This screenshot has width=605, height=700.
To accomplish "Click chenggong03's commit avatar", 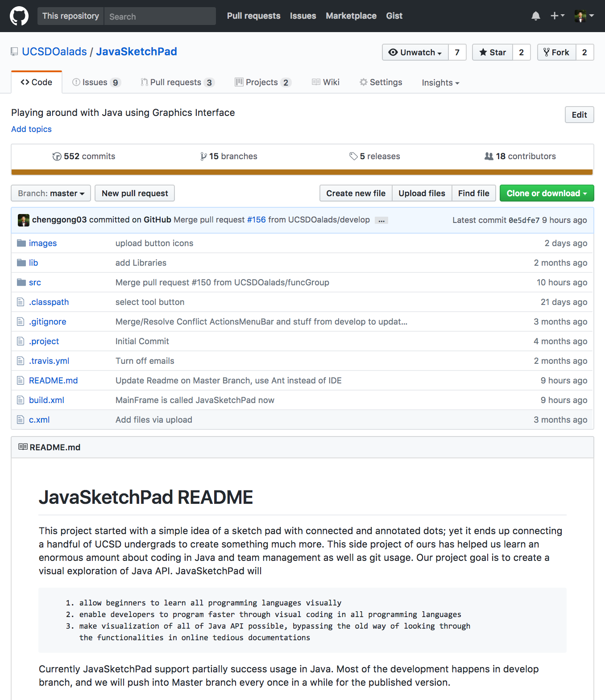I will click(24, 220).
